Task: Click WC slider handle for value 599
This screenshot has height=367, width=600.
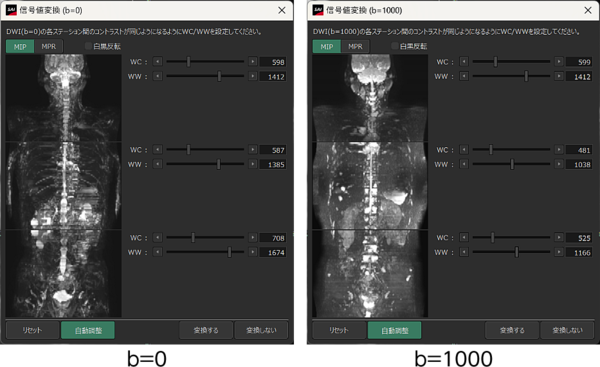Action: point(496,61)
